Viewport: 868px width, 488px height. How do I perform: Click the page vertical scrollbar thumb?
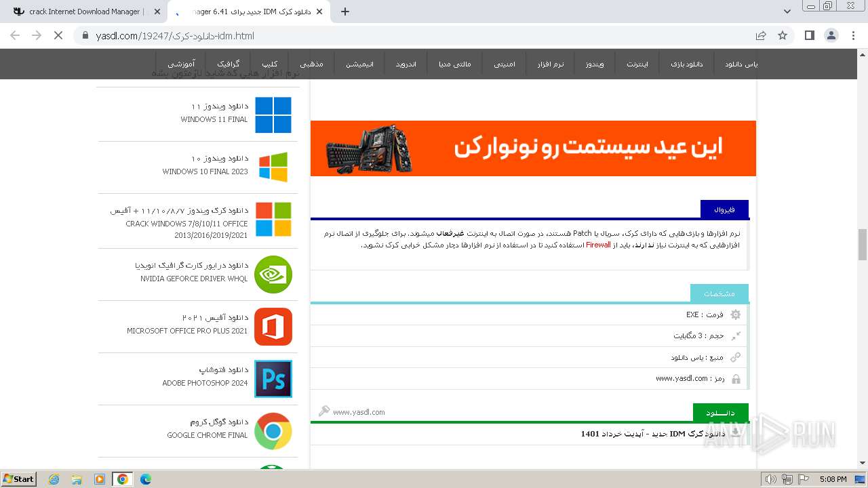863,245
